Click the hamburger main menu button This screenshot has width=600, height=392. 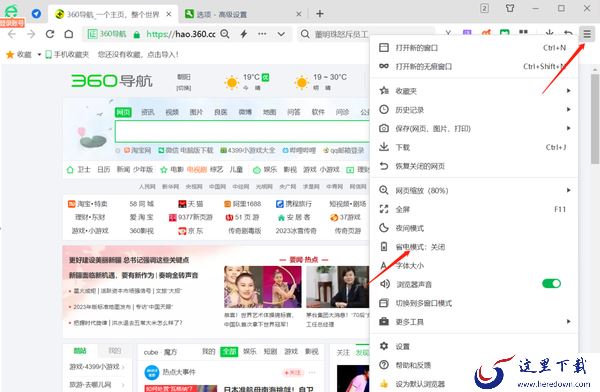pyautogui.click(x=587, y=34)
